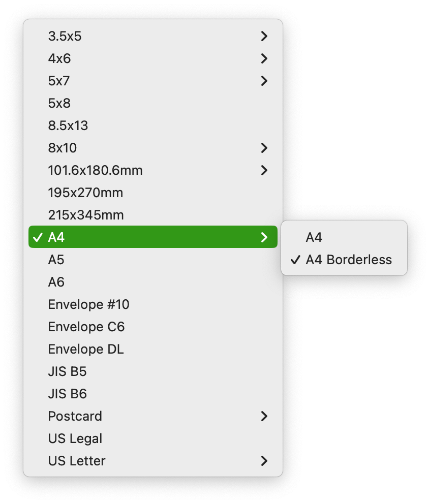
Task: Select the 215x345mm paper size
Action: pyautogui.click(x=86, y=215)
